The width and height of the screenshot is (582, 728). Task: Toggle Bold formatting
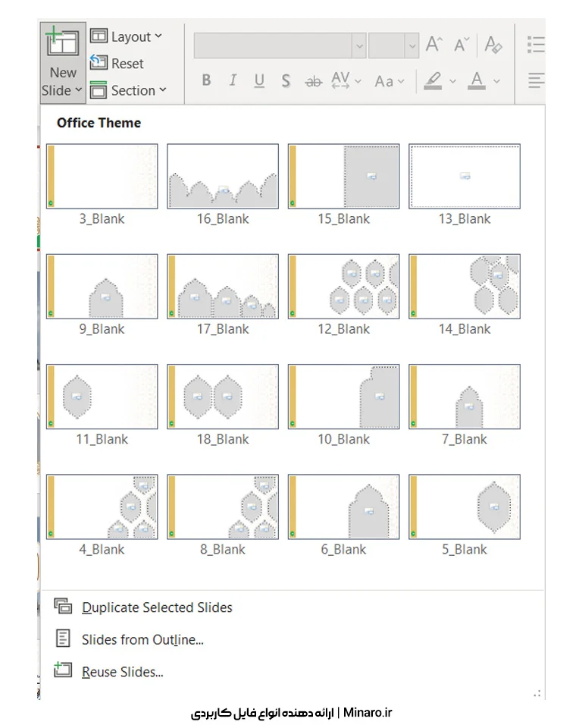pos(206,80)
